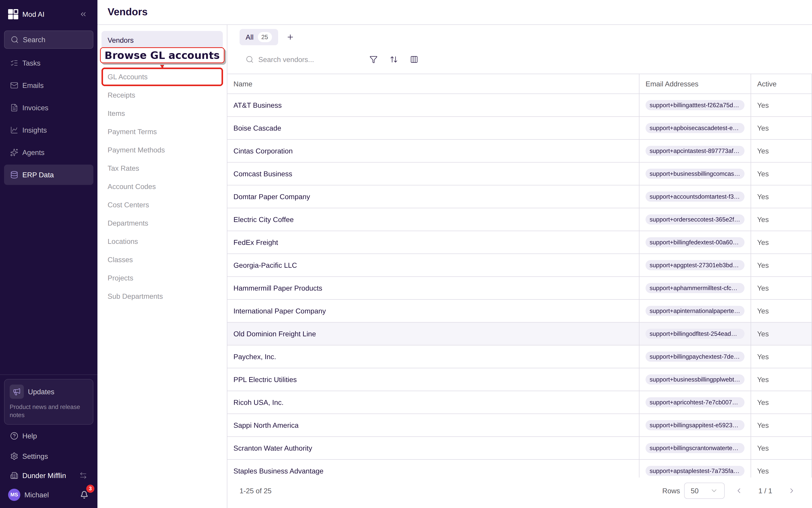Screen dimensions: 812x508
Task: Open Invoices from the sidebar
Action: click(49, 108)
